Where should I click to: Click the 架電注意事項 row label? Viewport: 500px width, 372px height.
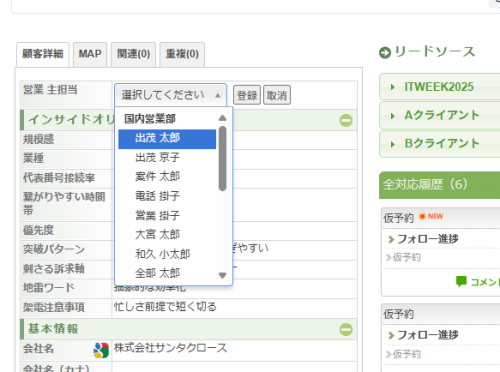click(54, 307)
